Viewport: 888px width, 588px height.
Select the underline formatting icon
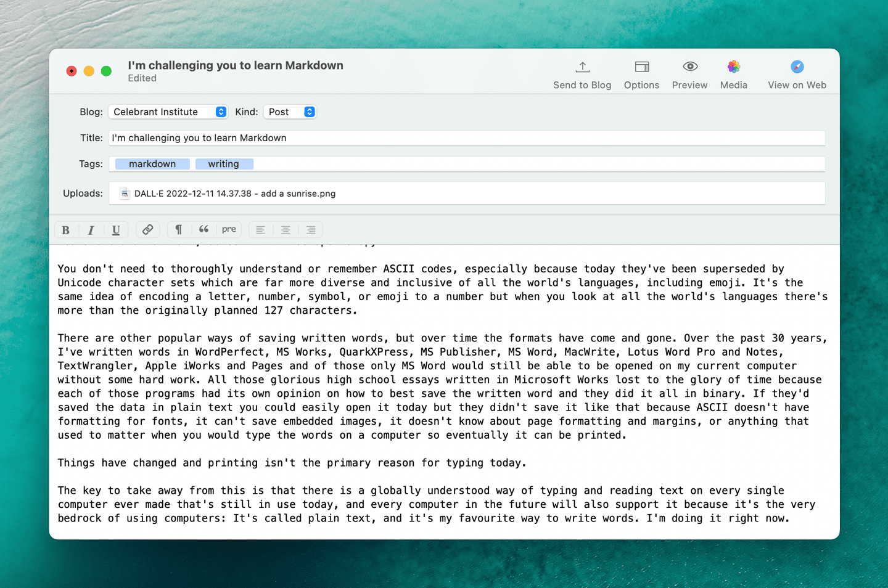116,229
